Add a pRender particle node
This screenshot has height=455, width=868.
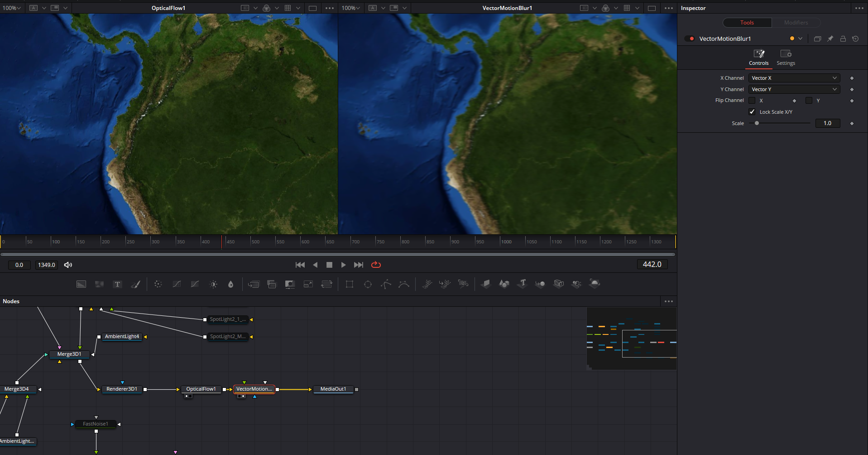(463, 284)
